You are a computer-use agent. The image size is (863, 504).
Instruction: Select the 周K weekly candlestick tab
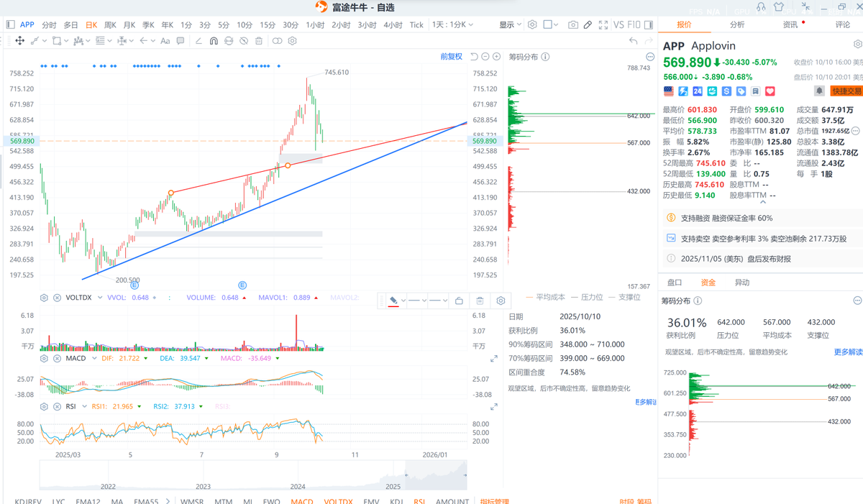pos(110,24)
